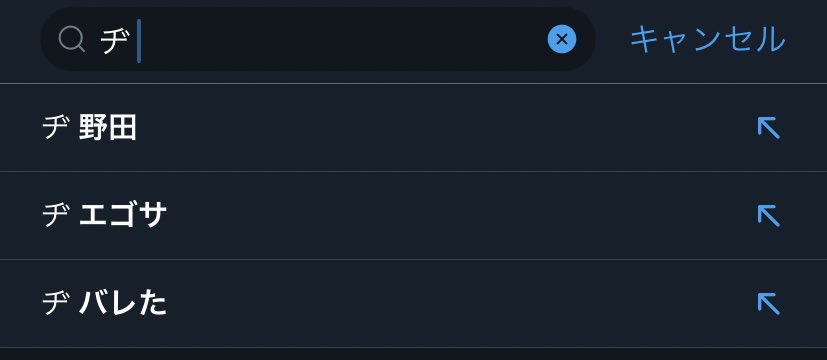This screenshot has height=360, width=827.
Task: Click the bold バレた text in third suggestion
Action: coord(123,304)
